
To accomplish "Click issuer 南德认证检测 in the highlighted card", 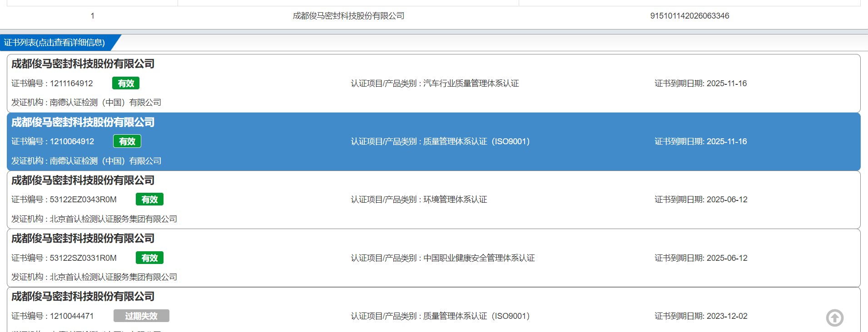I will 105,161.
